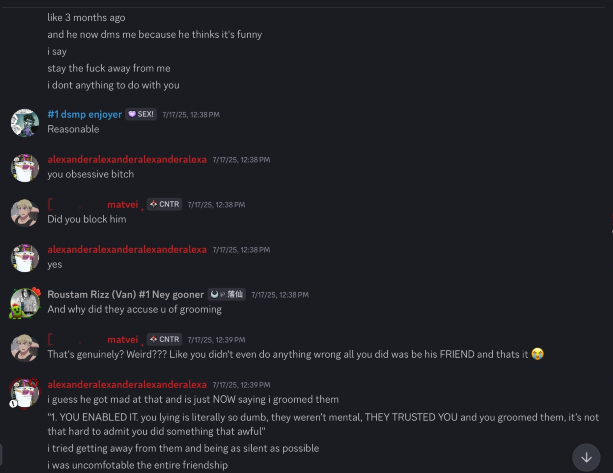Click the 'Reasonable' message text

click(x=73, y=130)
